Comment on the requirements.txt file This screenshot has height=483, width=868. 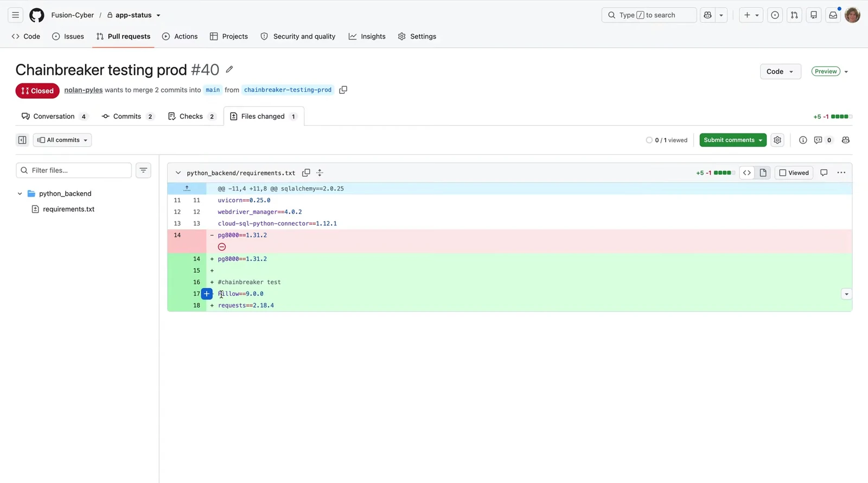[x=824, y=173]
